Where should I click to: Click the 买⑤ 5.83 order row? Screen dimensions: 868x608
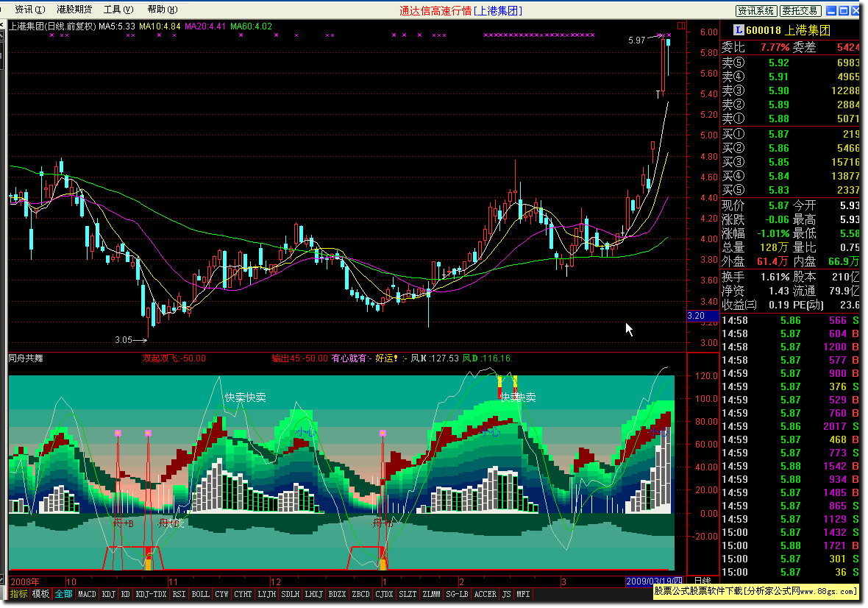coord(791,190)
